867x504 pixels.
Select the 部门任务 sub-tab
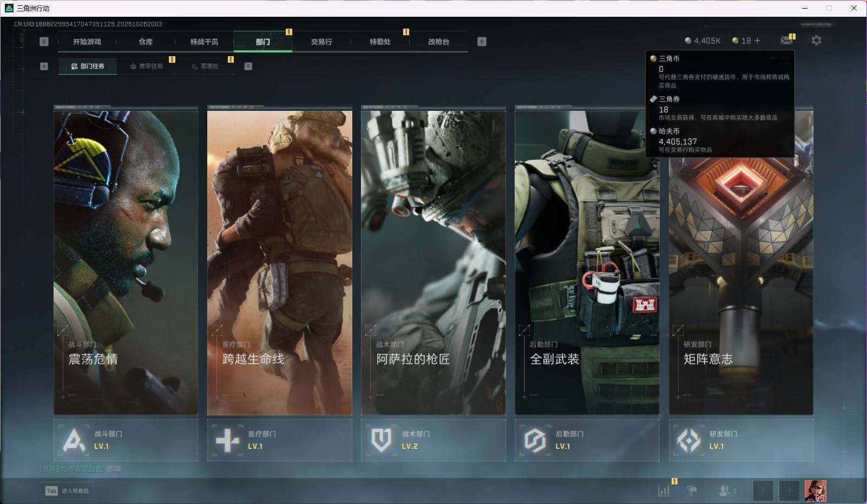[x=88, y=66]
